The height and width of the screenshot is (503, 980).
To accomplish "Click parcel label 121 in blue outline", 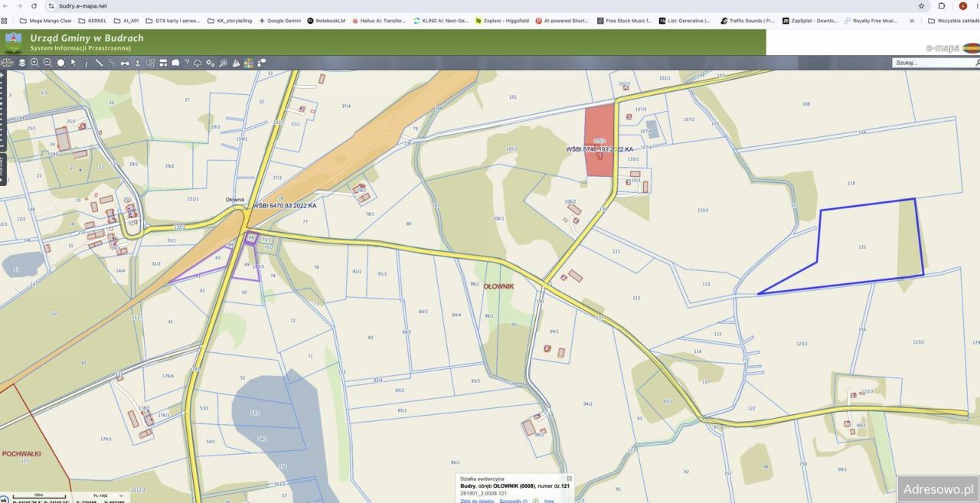I will (862, 247).
